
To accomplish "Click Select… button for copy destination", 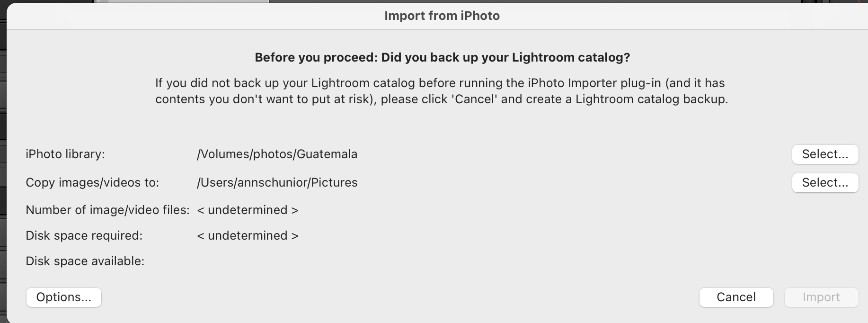I will point(825,183).
